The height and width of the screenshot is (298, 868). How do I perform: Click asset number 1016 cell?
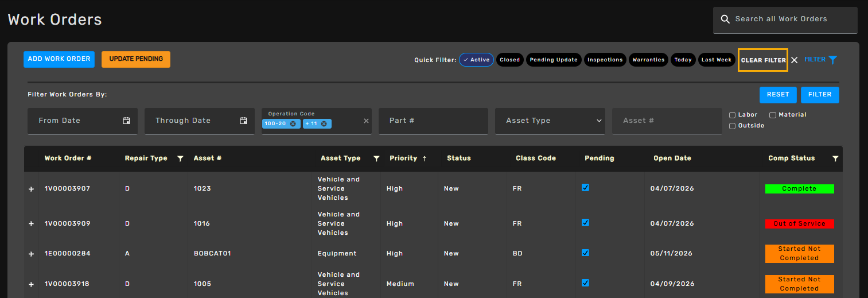[203, 224]
